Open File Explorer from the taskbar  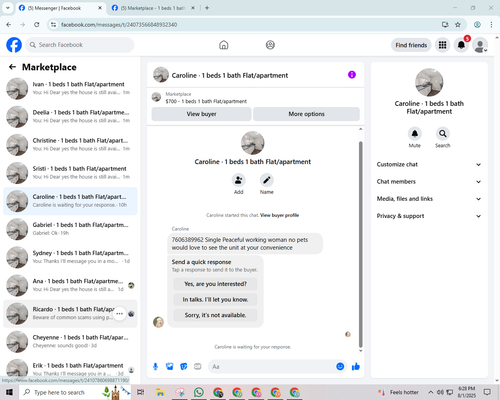(160, 392)
